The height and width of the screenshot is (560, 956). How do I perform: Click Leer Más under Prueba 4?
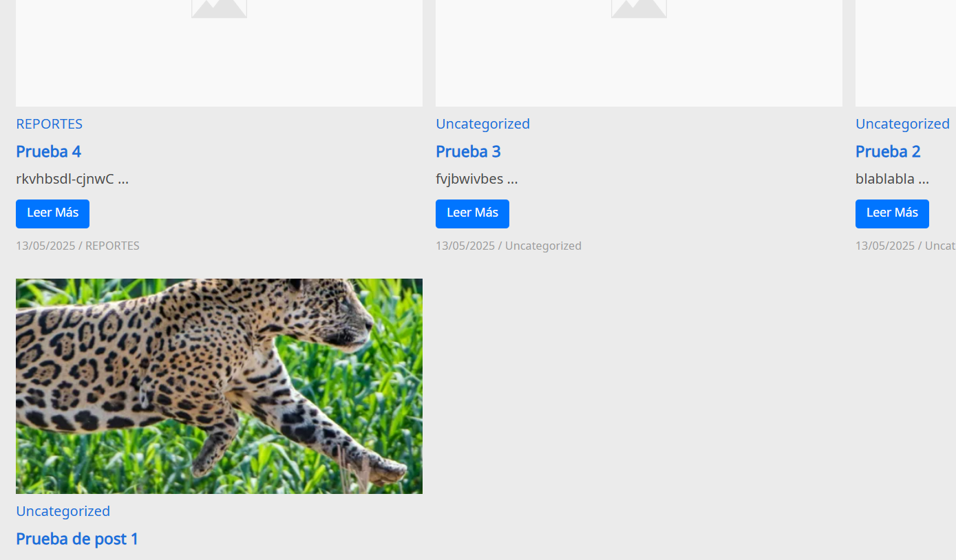(x=52, y=213)
